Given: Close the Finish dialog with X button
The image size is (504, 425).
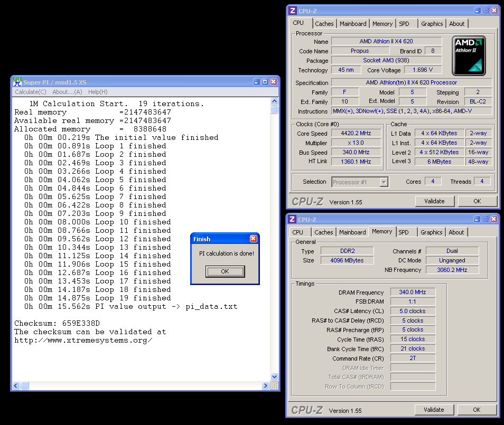Looking at the screenshot, I should tap(253, 239).
